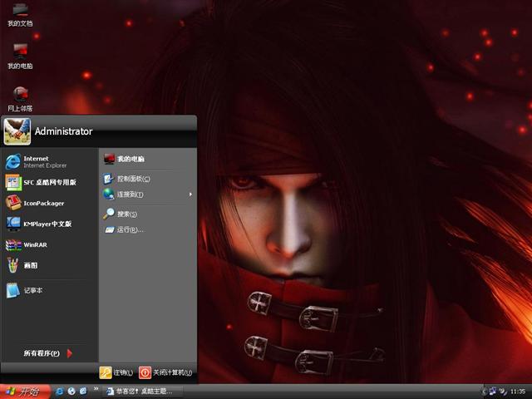Click the 注销 (Log off) button
532x399 pixels.
point(116,372)
